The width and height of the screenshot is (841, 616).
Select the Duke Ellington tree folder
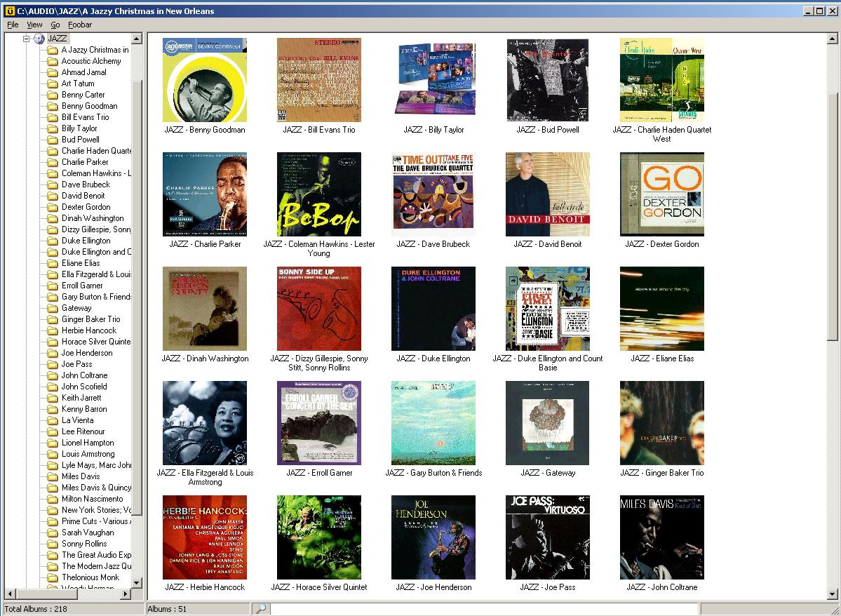coord(86,241)
